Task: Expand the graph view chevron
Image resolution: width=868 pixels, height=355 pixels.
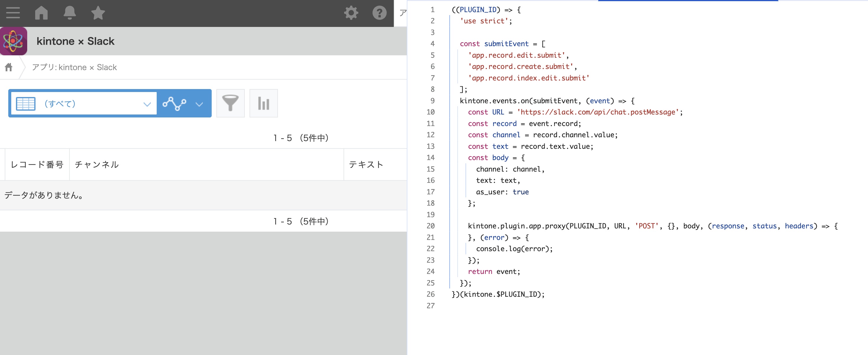Action: coord(200,104)
